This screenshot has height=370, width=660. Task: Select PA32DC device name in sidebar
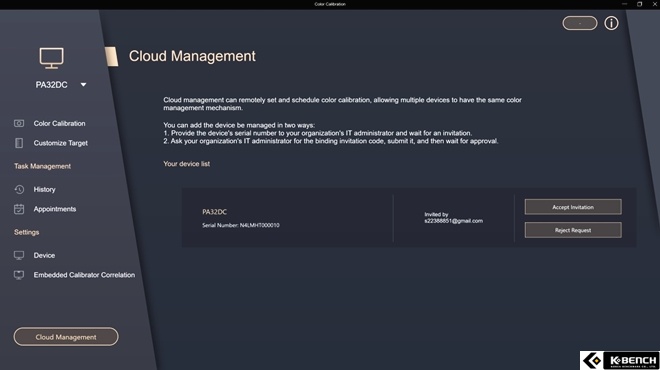[x=51, y=85]
